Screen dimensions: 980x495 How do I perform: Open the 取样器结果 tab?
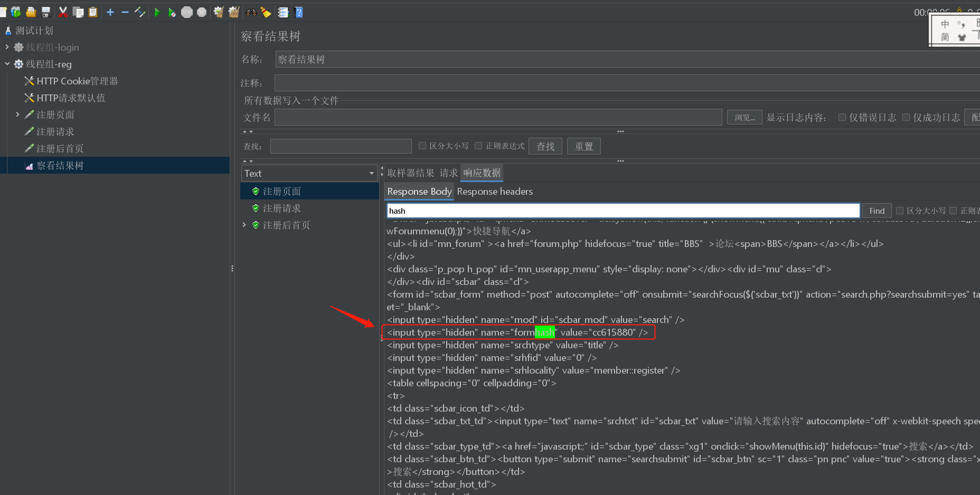point(410,173)
